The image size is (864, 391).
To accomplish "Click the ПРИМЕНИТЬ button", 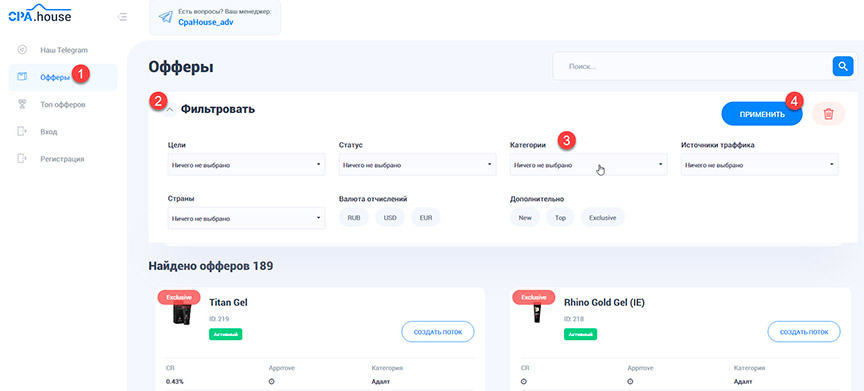I will pos(762,115).
